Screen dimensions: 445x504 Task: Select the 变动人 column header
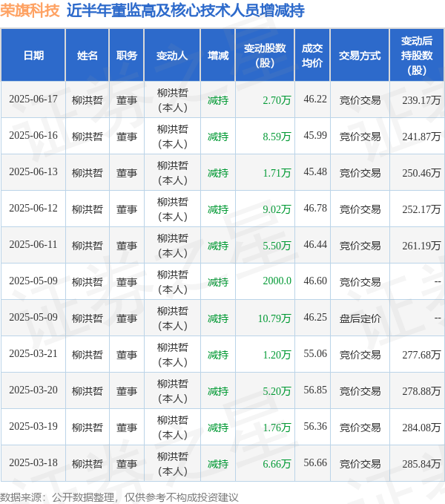(x=172, y=55)
